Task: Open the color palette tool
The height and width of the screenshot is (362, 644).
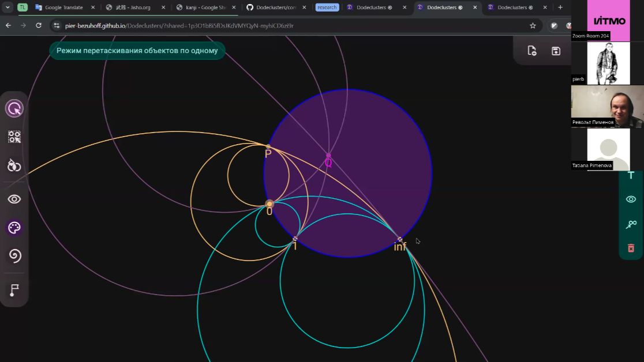Action: 14,228
